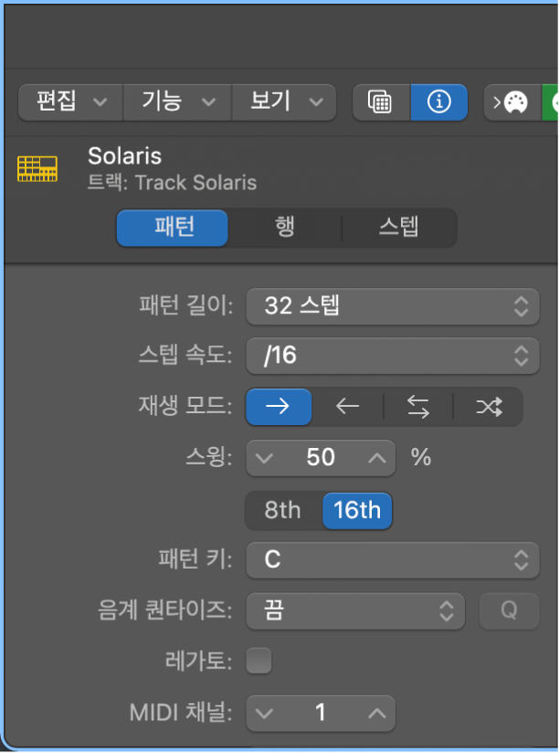Enable the random playback mode

coord(487,407)
